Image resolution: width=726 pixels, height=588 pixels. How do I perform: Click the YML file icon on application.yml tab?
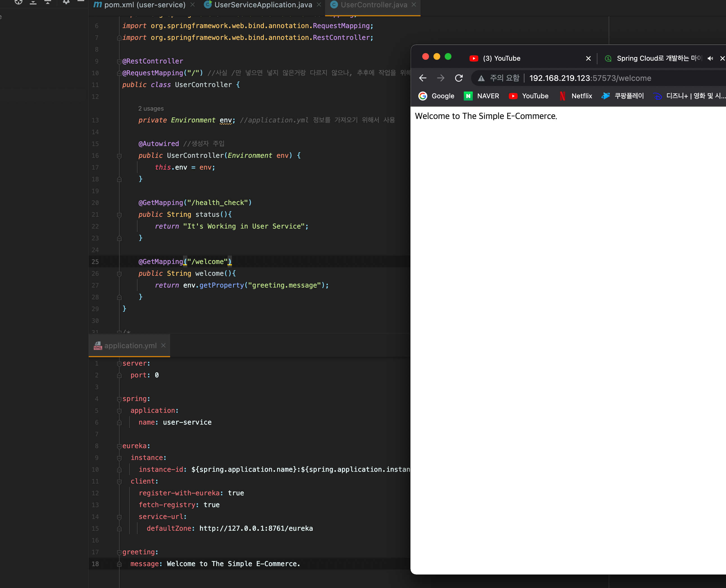point(98,345)
